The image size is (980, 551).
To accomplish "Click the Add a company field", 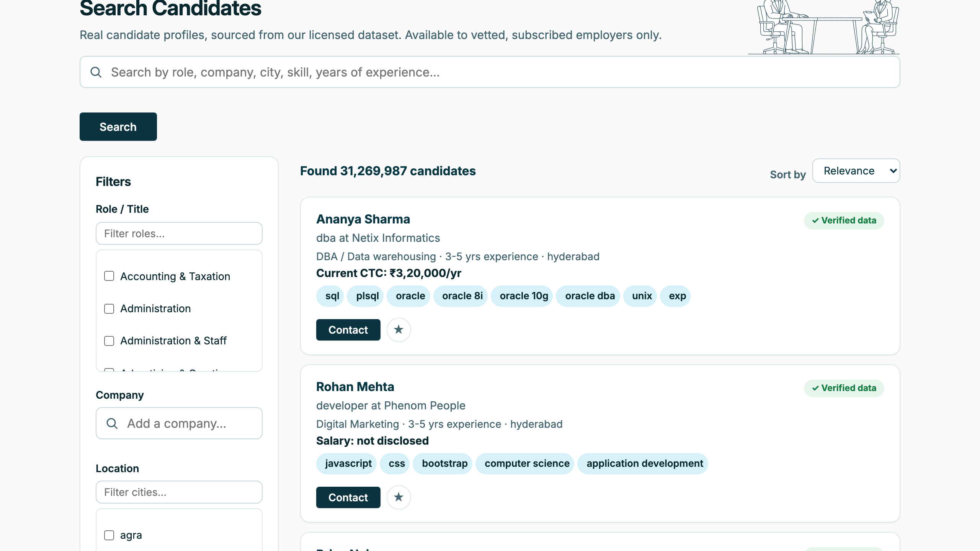I will [x=179, y=423].
